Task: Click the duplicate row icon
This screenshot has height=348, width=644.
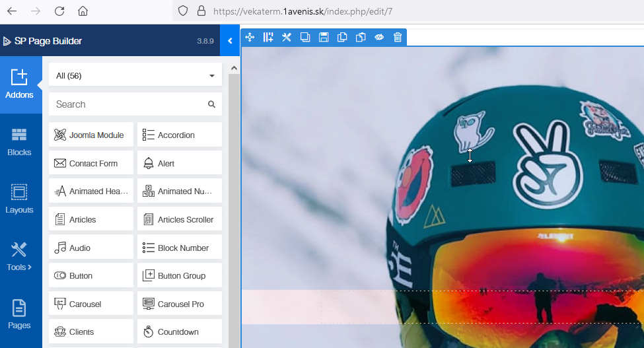Action: [305, 38]
